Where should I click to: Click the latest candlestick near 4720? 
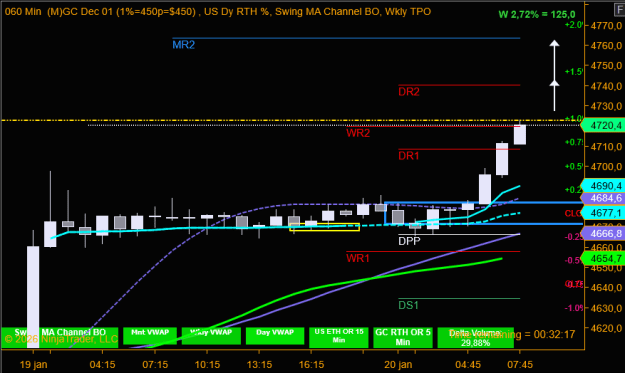520,135
